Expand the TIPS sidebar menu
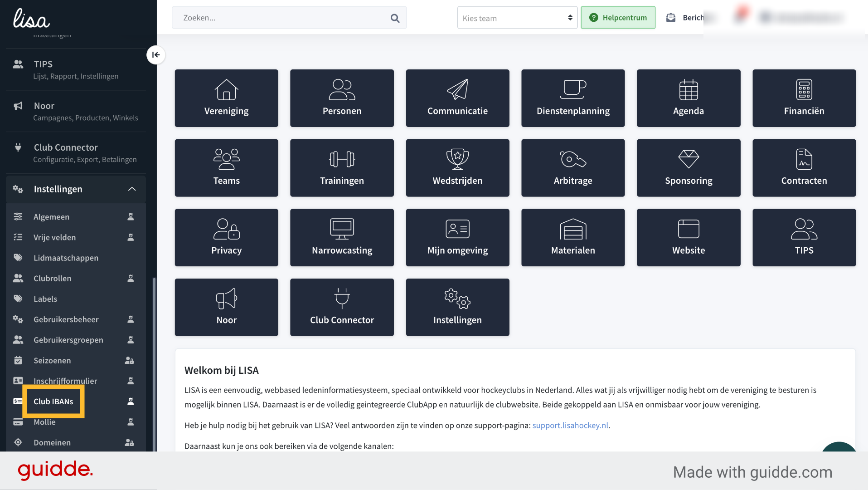This screenshot has width=868, height=490. pos(76,69)
